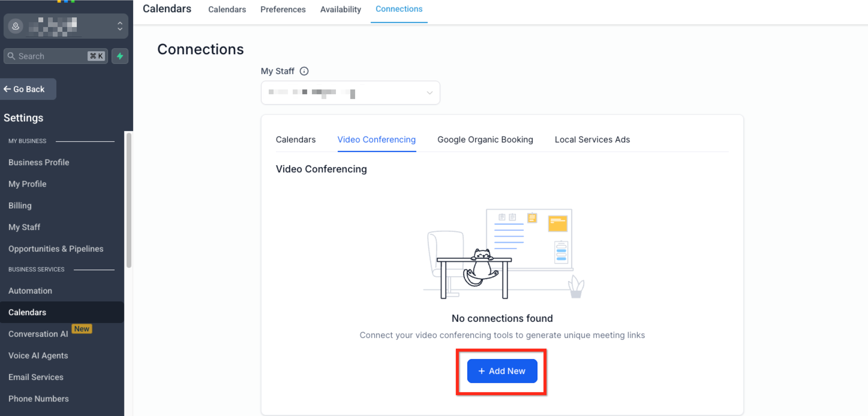Click the info icon next to My Staff

(x=304, y=71)
